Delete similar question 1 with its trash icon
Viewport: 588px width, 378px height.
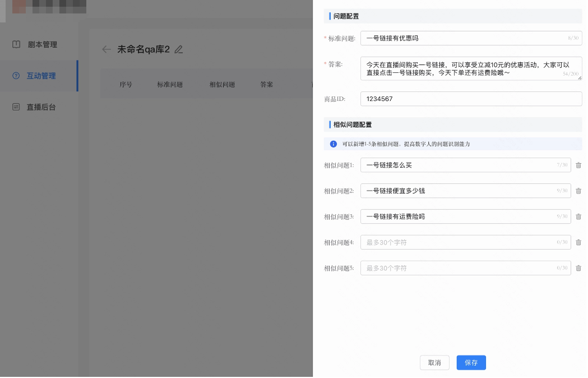coord(578,165)
